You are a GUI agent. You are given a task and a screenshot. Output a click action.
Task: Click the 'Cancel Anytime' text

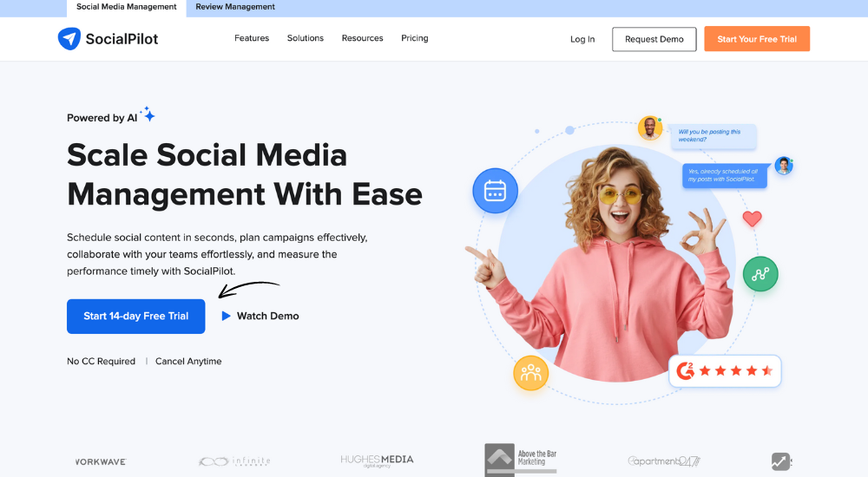pyautogui.click(x=188, y=362)
